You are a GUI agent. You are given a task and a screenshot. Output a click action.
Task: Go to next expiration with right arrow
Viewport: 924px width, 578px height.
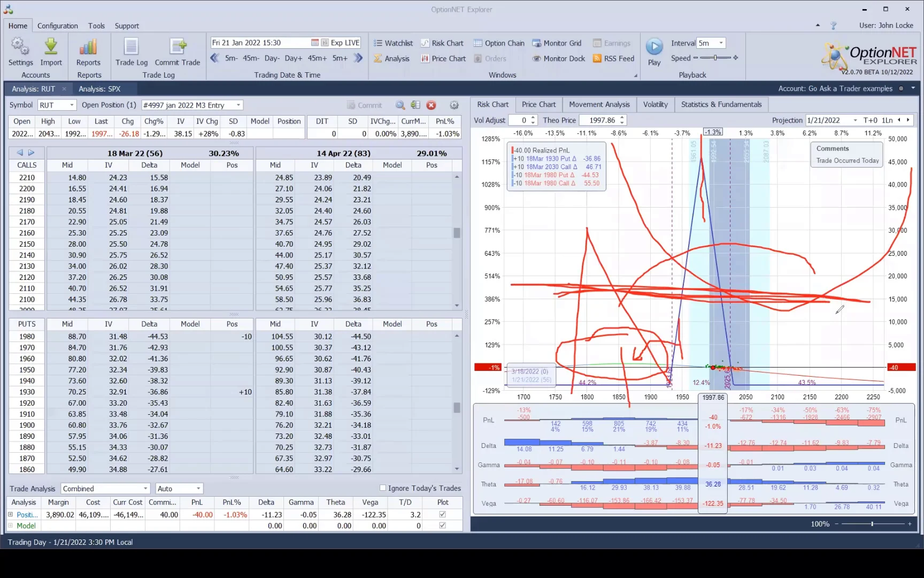pos(32,153)
